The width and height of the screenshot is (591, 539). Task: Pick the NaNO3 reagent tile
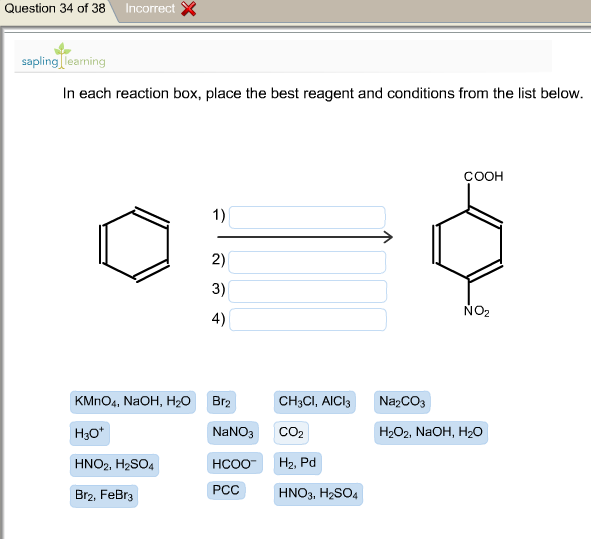click(x=233, y=432)
